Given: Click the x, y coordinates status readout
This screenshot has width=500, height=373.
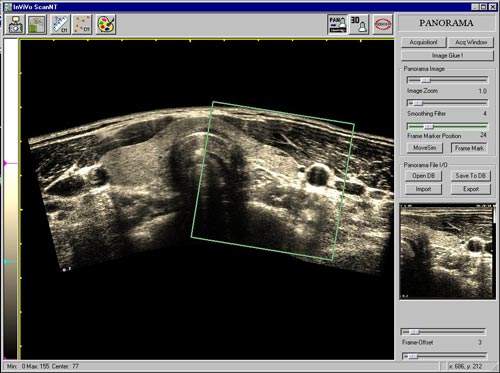Looking at the screenshot, I should (466, 366).
